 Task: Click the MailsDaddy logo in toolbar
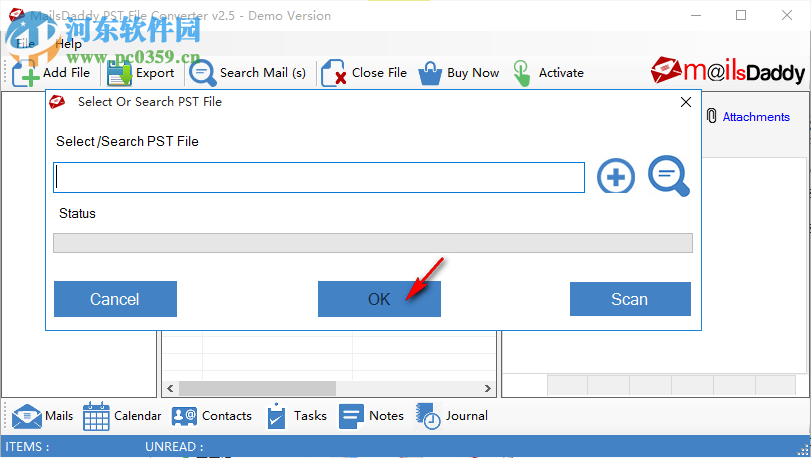coord(728,71)
